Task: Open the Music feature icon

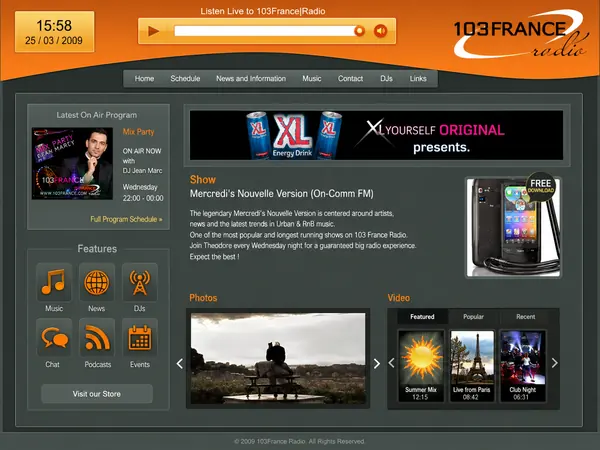Action: [54, 282]
